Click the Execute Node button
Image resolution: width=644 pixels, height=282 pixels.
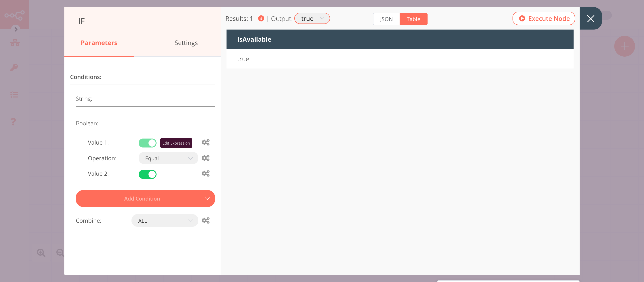[544, 18]
